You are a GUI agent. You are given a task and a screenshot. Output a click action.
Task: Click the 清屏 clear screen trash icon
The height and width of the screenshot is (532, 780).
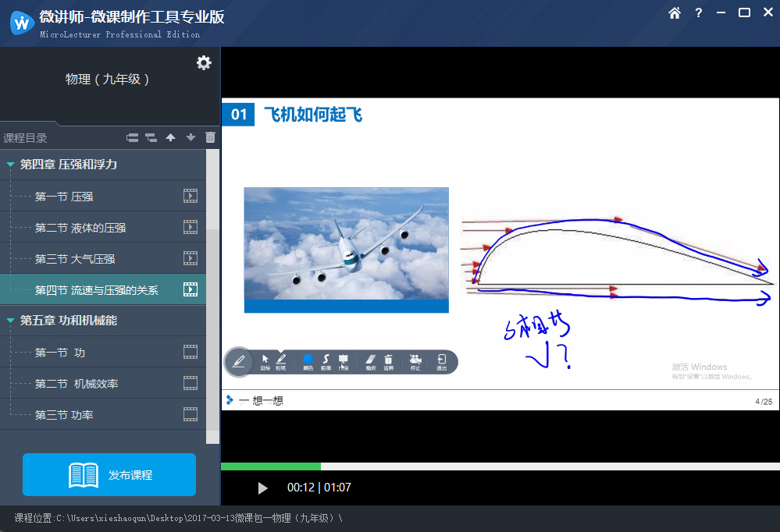[388, 360]
